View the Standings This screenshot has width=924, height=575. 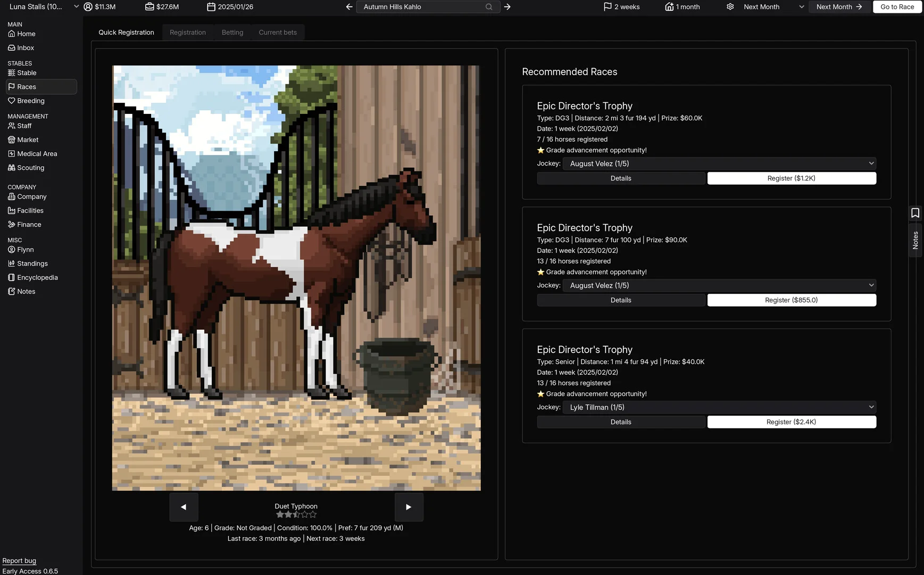[32, 264]
